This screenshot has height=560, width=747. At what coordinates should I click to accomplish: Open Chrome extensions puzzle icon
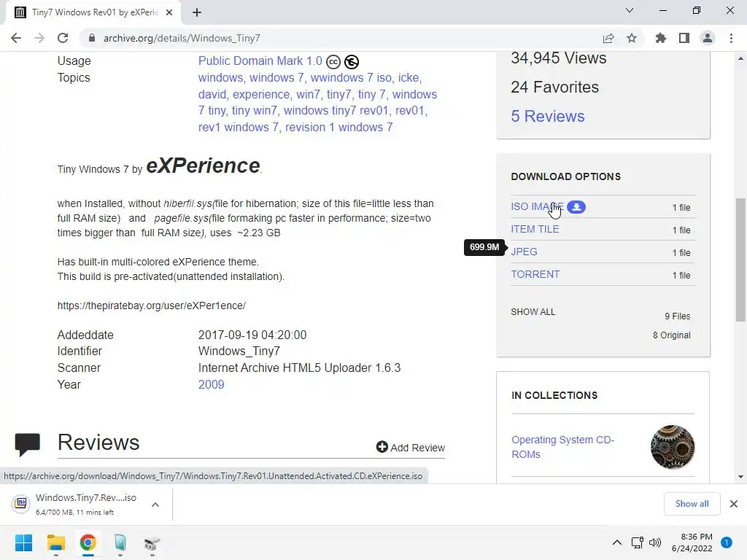661,38
